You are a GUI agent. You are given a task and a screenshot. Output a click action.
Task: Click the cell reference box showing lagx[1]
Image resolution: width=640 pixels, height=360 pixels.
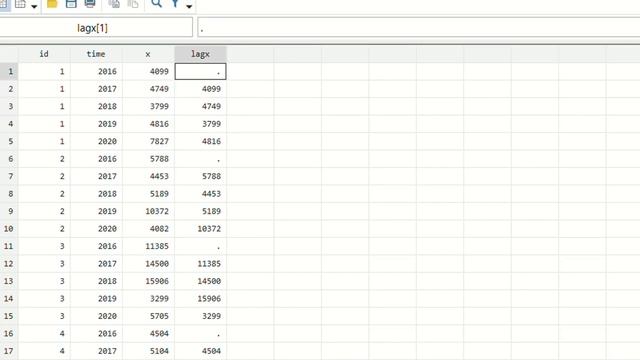(x=96, y=28)
